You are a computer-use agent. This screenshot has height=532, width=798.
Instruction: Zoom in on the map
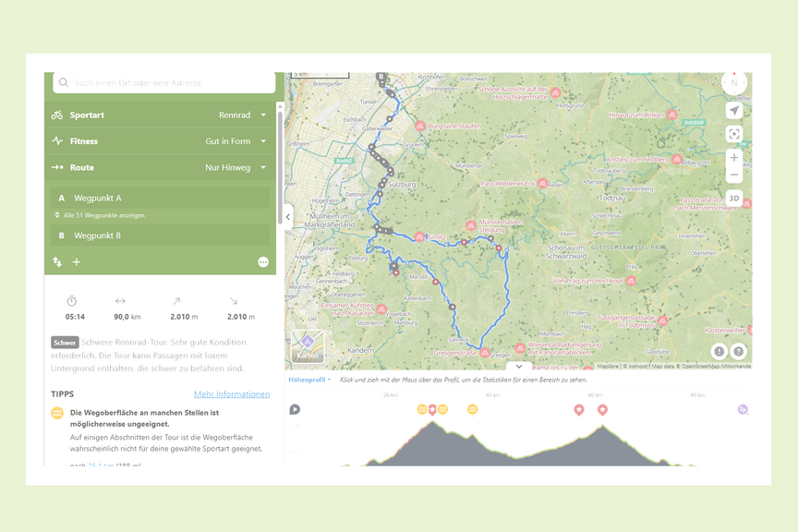(x=734, y=158)
